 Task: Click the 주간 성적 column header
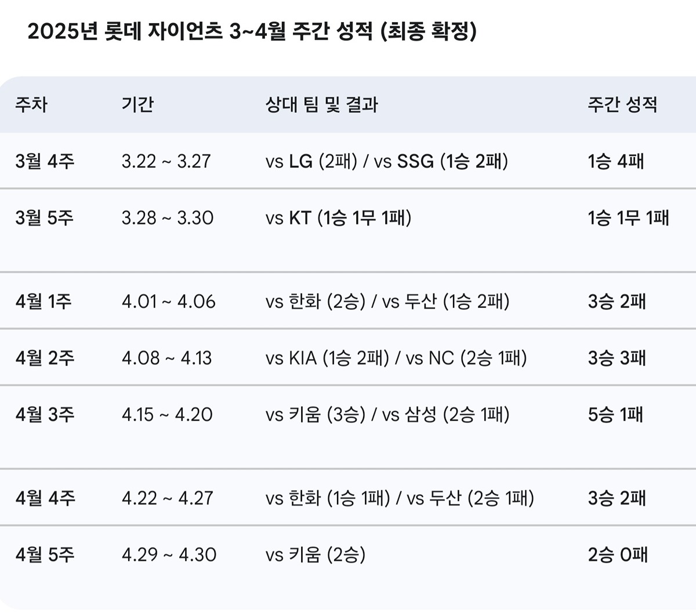click(622, 104)
